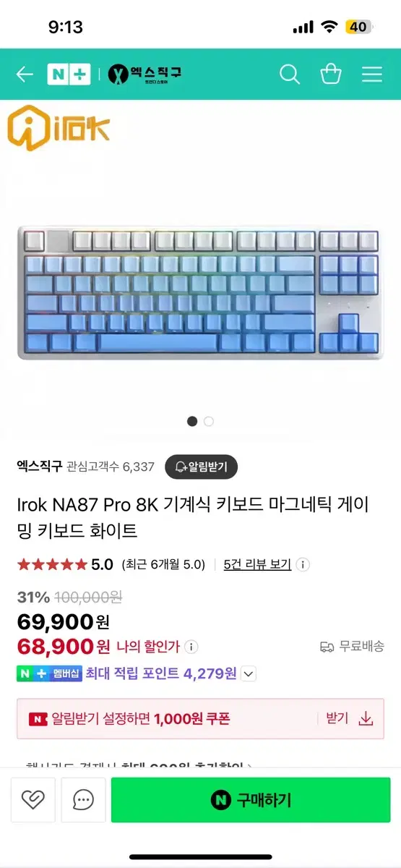This screenshot has width=401, height=868.
Task: Open the chat inquiry bubble icon
Action: (84, 800)
